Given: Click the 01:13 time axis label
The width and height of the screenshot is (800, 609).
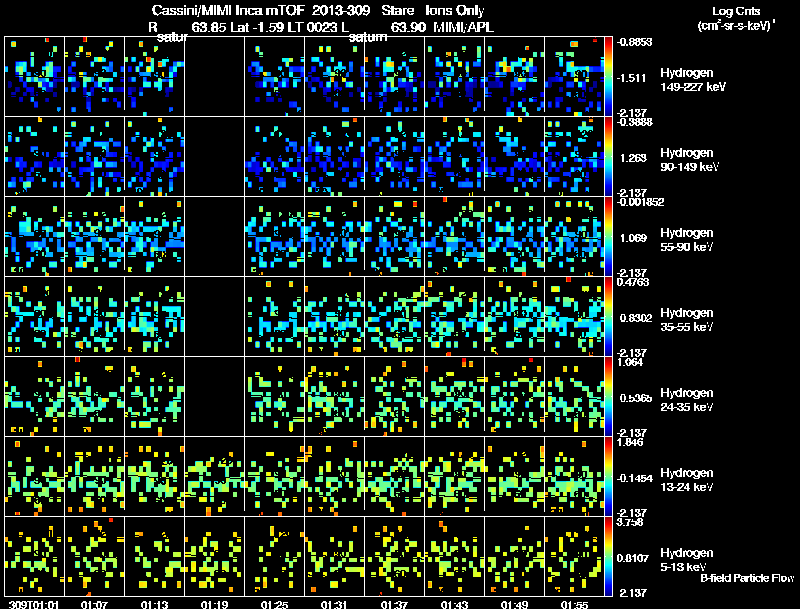Looking at the screenshot, I should [x=154, y=604].
